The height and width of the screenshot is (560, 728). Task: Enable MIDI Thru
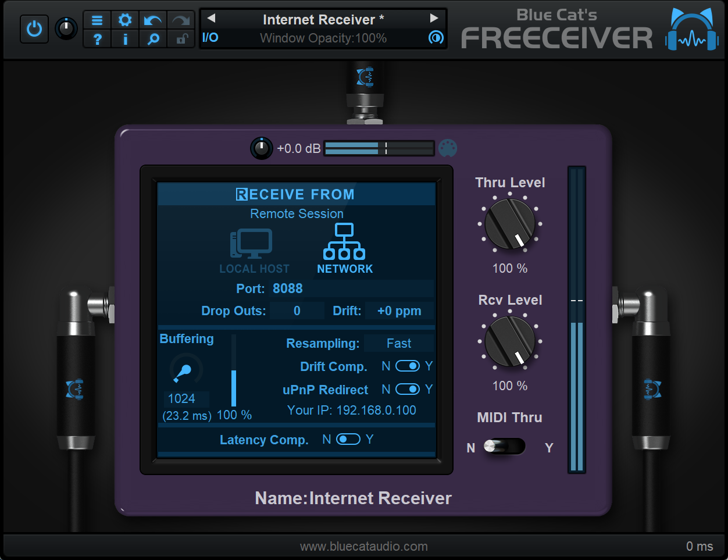505,447
